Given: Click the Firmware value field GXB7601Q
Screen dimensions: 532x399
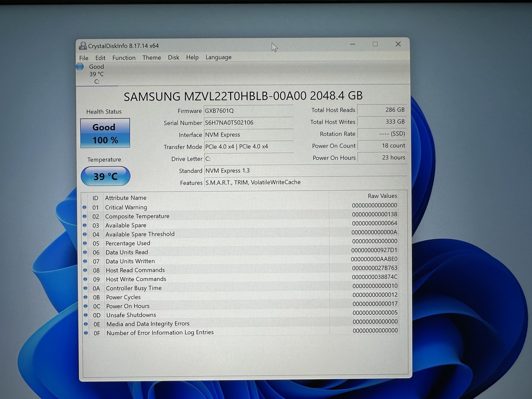Looking at the screenshot, I should tap(248, 111).
